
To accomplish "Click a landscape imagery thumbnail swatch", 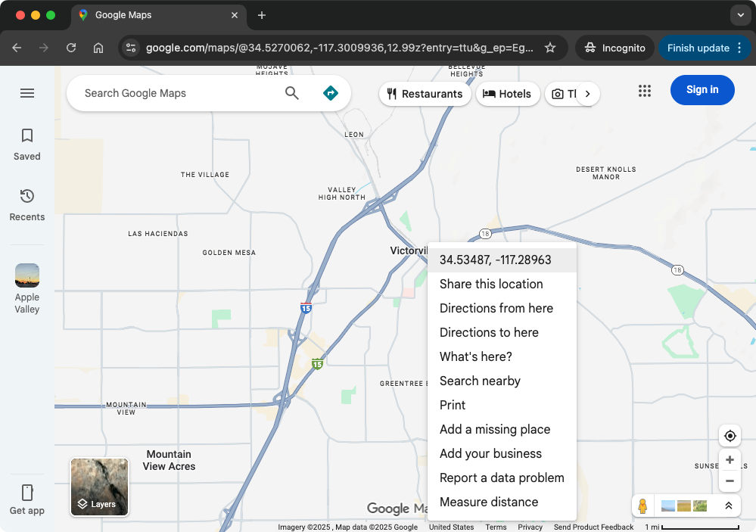I will pos(683,505).
